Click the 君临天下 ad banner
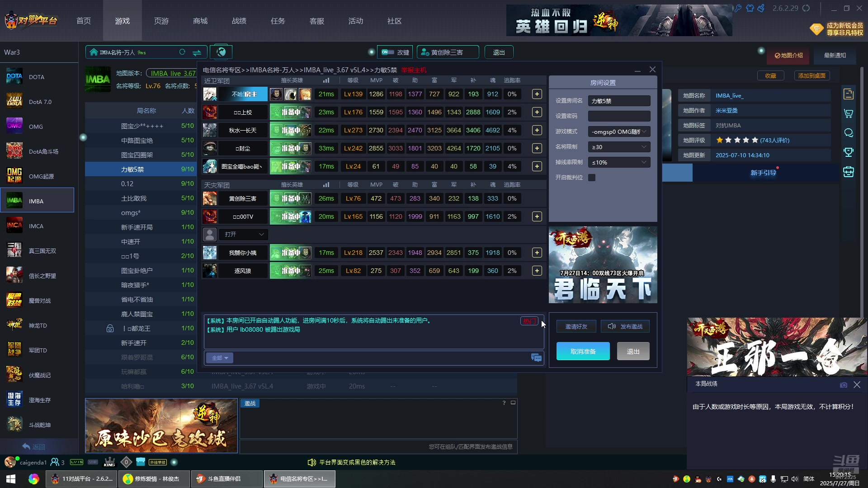Screen dimensions: 868x488 (x=603, y=265)
